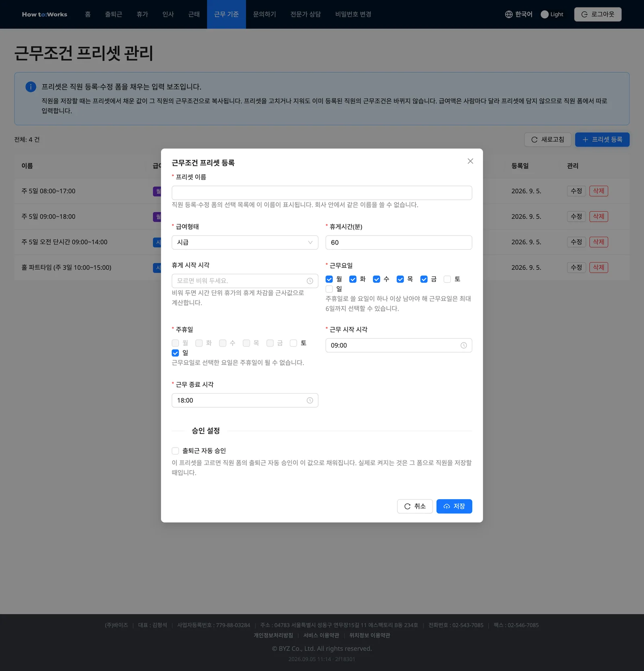644x671 pixels.
Task: Open the 급여형태 dropdown showing 시급
Action: pyautogui.click(x=245, y=242)
